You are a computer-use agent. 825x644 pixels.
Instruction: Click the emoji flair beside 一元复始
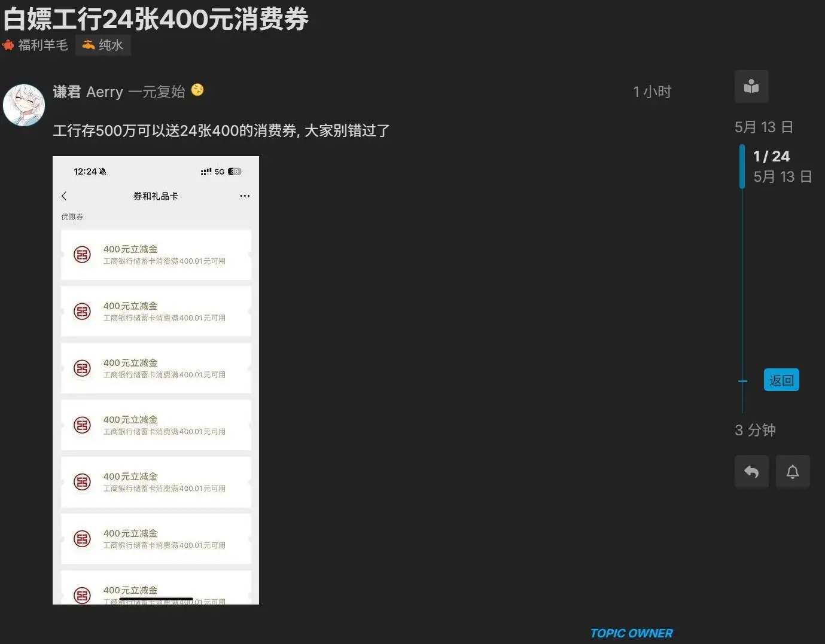pos(197,90)
